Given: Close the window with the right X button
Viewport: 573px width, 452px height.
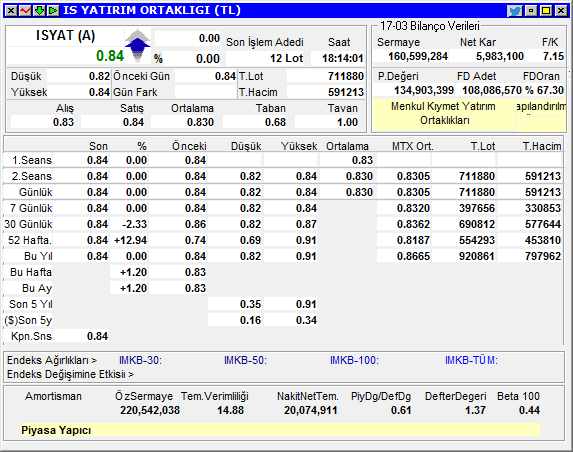Looking at the screenshot, I should coord(561,11).
